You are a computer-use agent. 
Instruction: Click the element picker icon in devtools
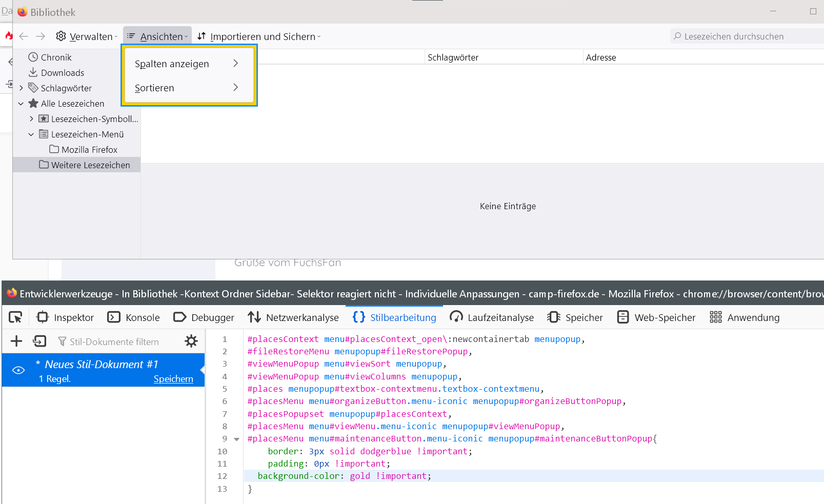pos(15,317)
